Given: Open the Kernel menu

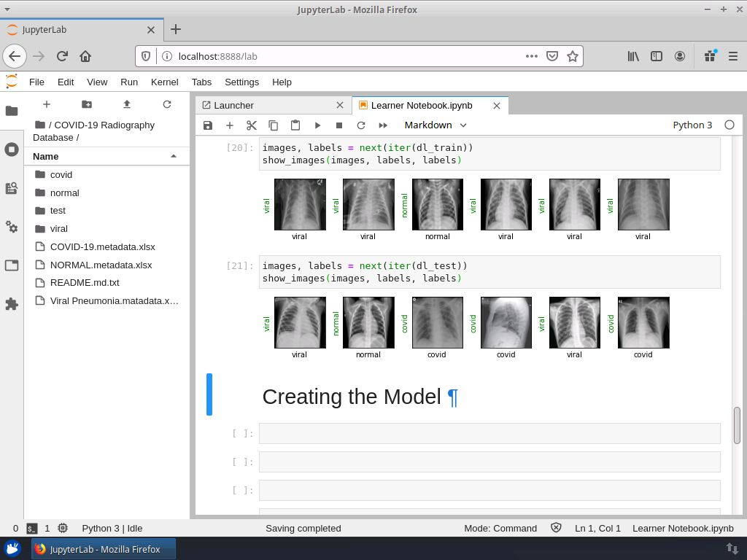Looking at the screenshot, I should [164, 82].
